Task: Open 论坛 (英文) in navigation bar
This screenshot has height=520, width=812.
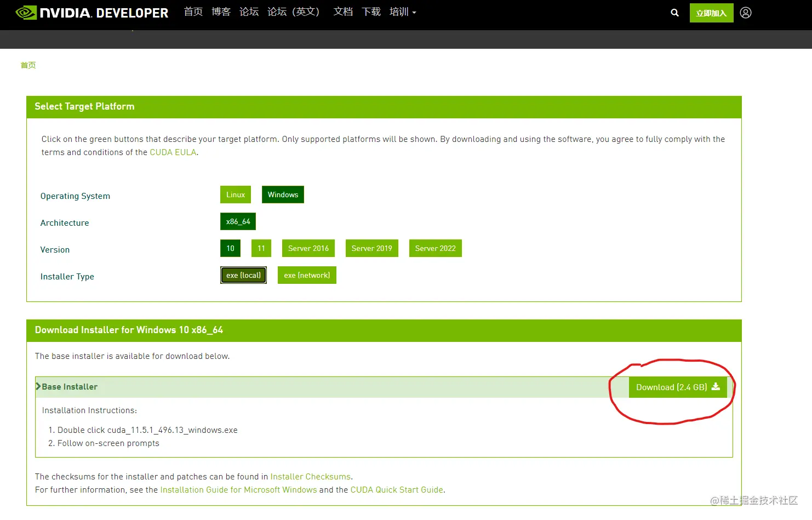Action: click(294, 12)
